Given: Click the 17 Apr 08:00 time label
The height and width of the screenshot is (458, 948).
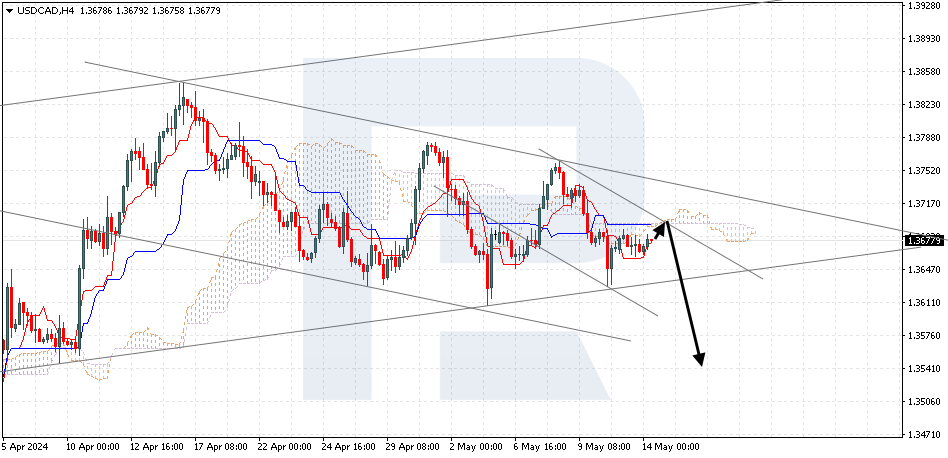Looking at the screenshot, I should (x=221, y=448).
